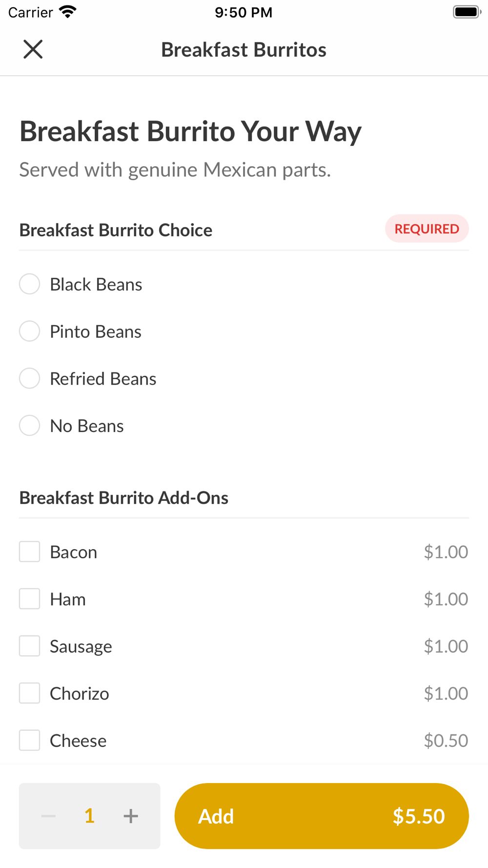488x868 pixels.
Task: Tap the REQUIRED badge
Action: 427,229
